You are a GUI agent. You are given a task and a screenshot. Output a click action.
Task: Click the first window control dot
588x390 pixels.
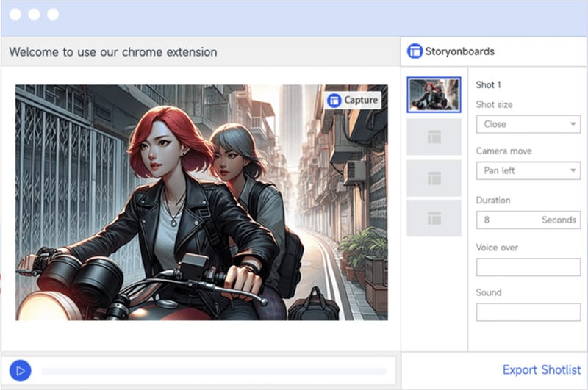[15, 15]
